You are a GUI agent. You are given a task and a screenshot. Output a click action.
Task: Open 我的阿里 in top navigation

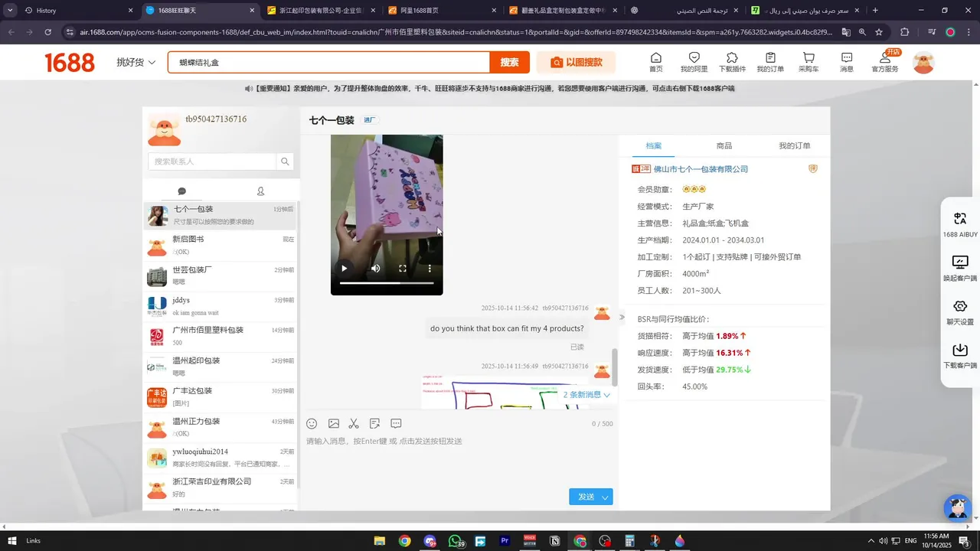(694, 62)
